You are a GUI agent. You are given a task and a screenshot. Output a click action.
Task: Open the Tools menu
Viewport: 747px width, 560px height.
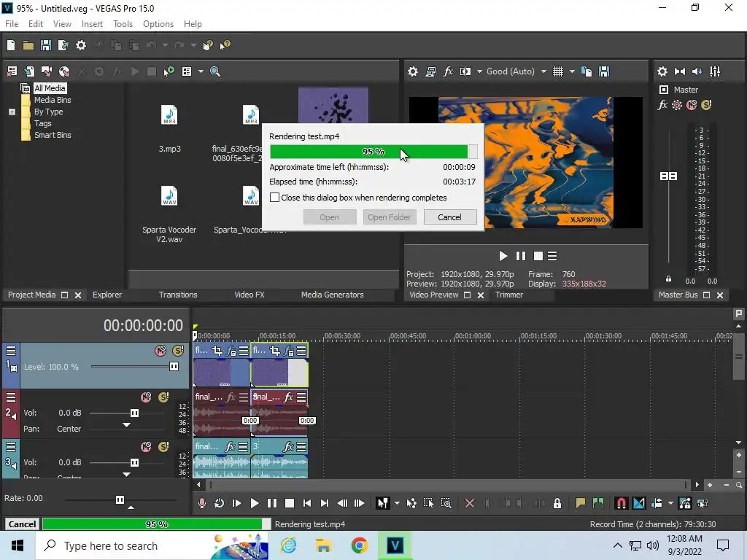click(123, 24)
